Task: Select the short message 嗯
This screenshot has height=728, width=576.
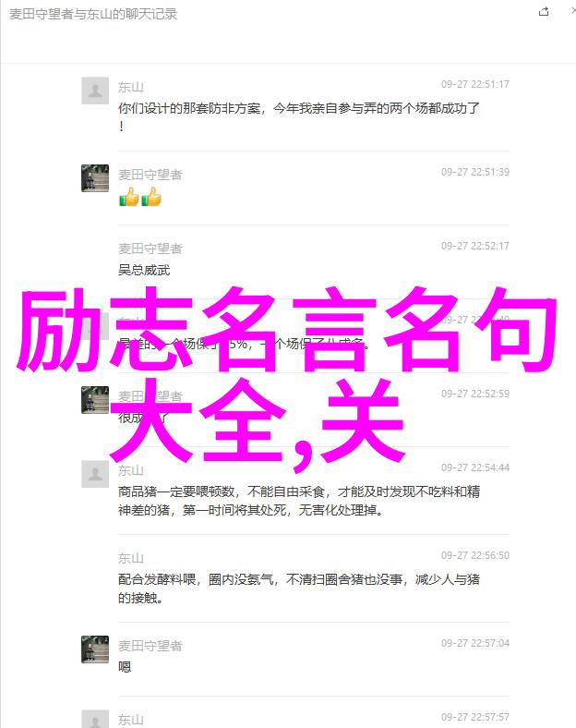Action: tap(125, 667)
